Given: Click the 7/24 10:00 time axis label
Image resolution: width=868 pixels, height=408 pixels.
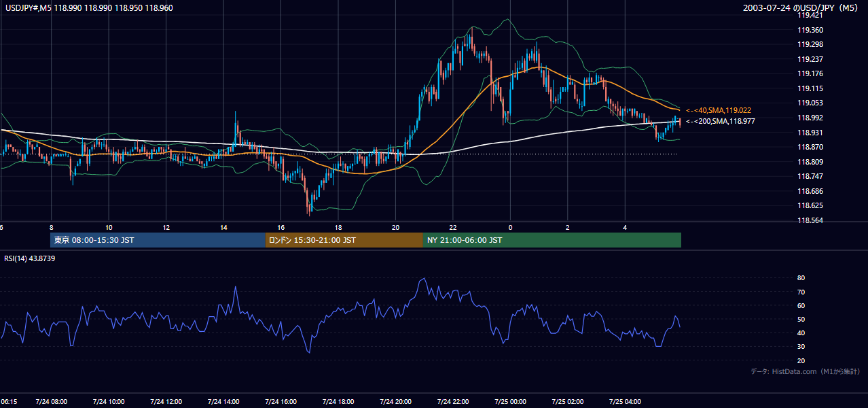Looking at the screenshot, I should [x=109, y=402].
